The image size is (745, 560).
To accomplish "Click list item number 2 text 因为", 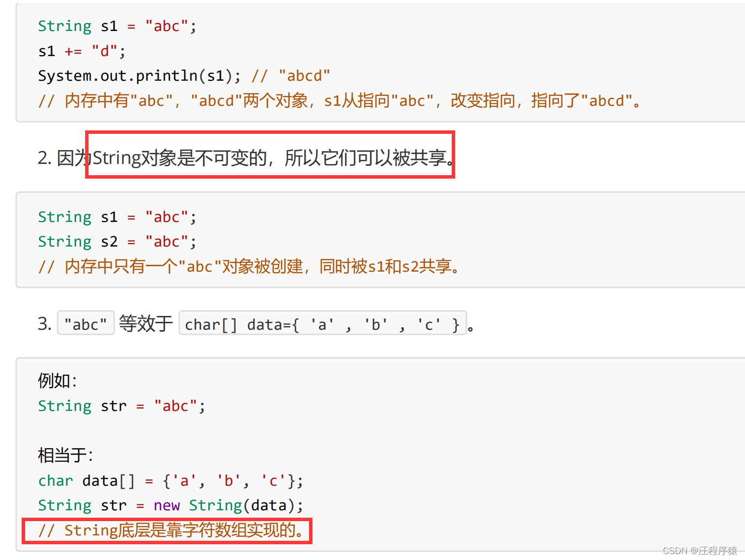I will coord(74,158).
